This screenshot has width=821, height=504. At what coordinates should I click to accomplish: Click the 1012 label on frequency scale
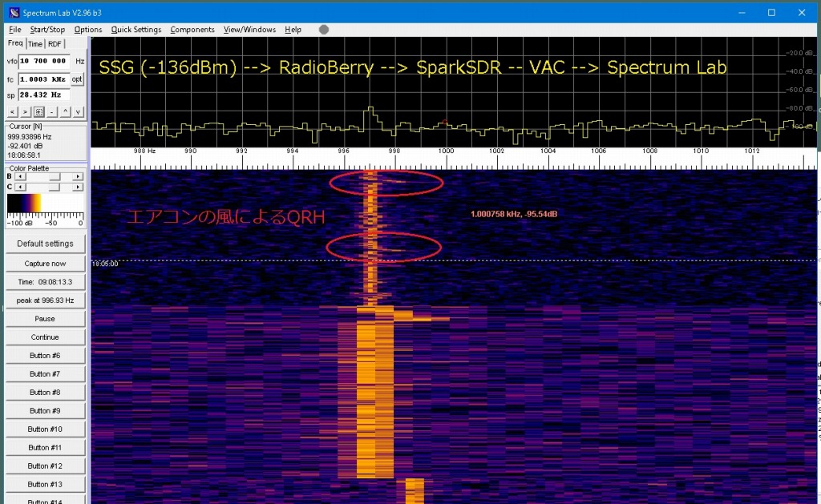[752, 151]
